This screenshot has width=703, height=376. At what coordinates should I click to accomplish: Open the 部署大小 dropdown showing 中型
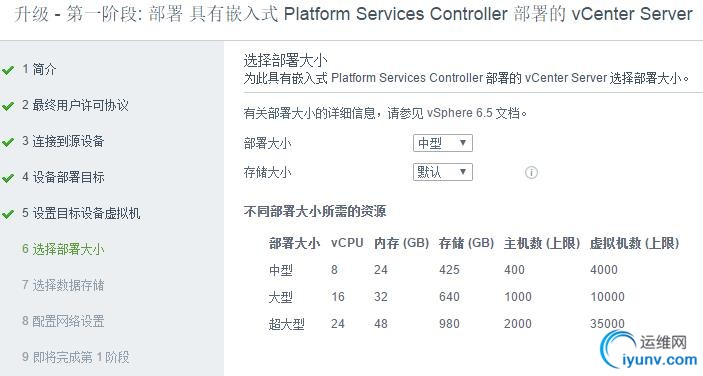pyautogui.click(x=443, y=143)
